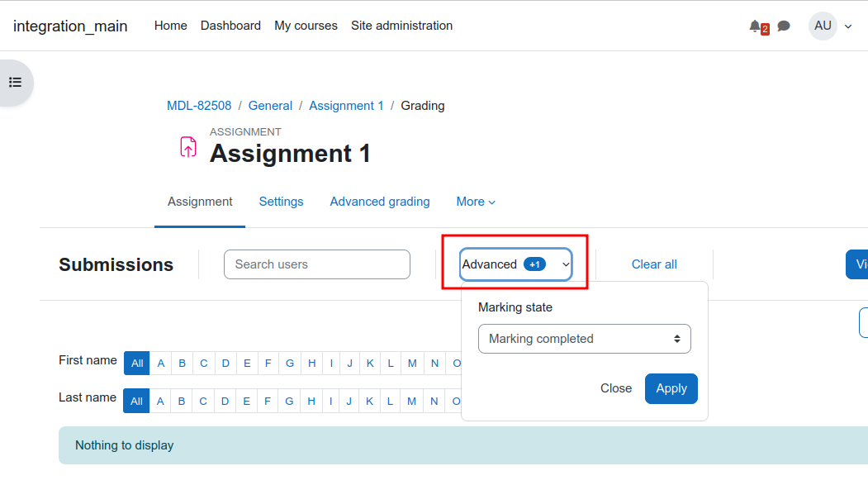
Task: Open the AU user avatar menu
Action: coord(823,26)
